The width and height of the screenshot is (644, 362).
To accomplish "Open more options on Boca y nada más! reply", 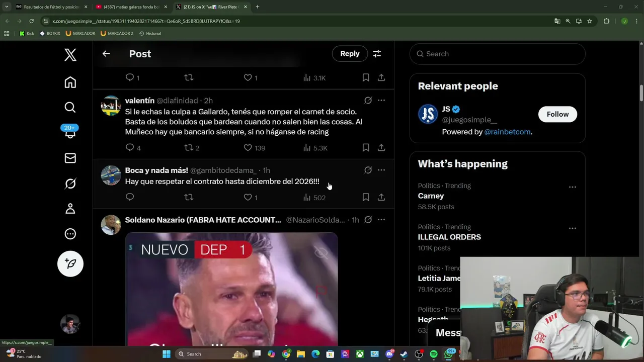I will point(381,170).
